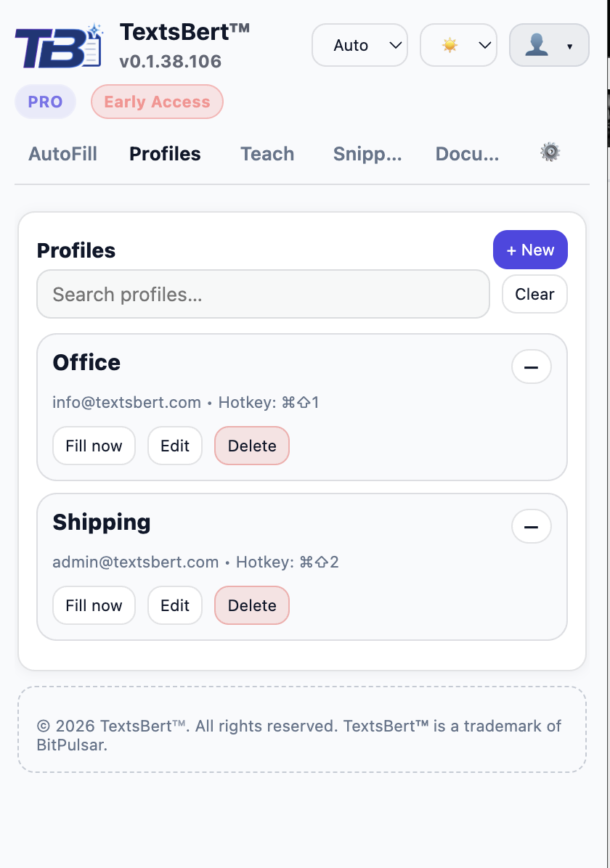Click the Search profiles field
This screenshot has height=868, width=610.
click(x=263, y=294)
